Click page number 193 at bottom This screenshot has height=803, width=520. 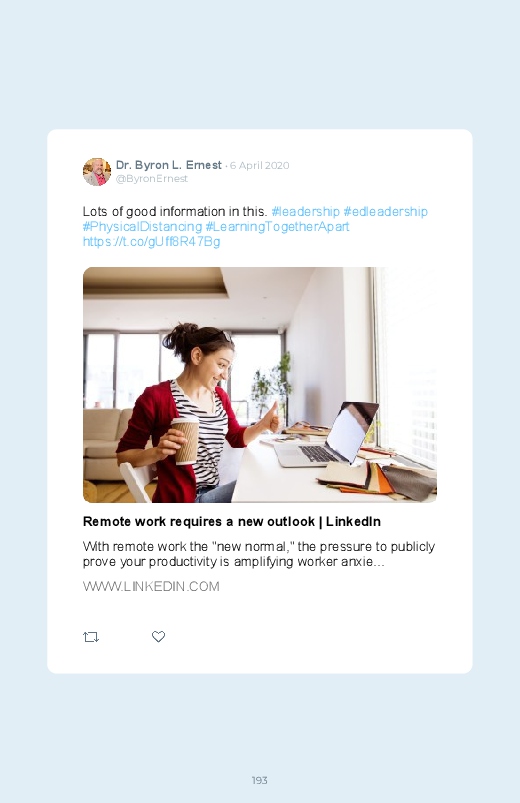[260, 780]
